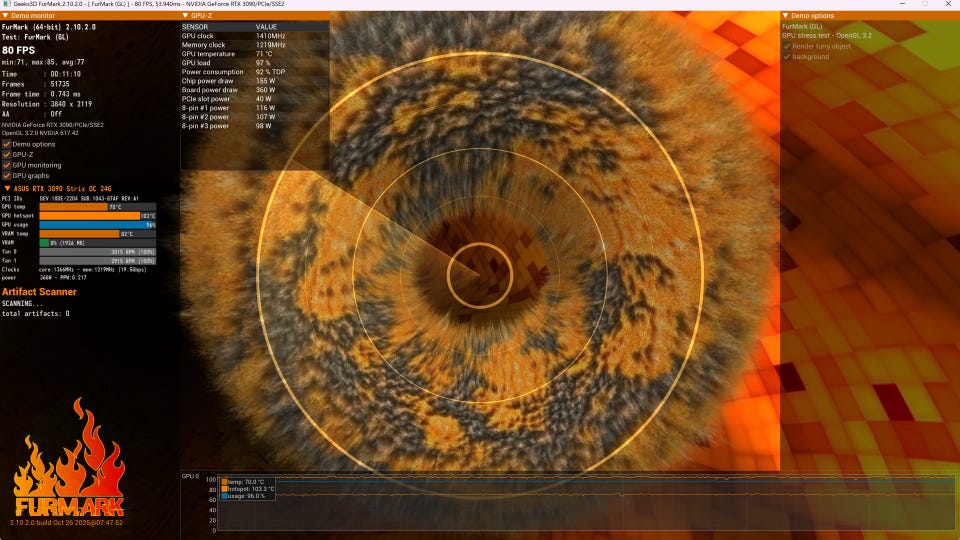Viewport: 960px width, 540px height.
Task: Click the hotspot legend swatch in graph
Action: 225,489
